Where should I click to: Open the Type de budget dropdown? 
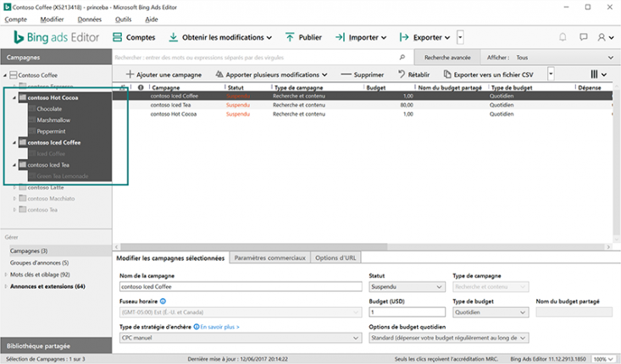tap(491, 312)
